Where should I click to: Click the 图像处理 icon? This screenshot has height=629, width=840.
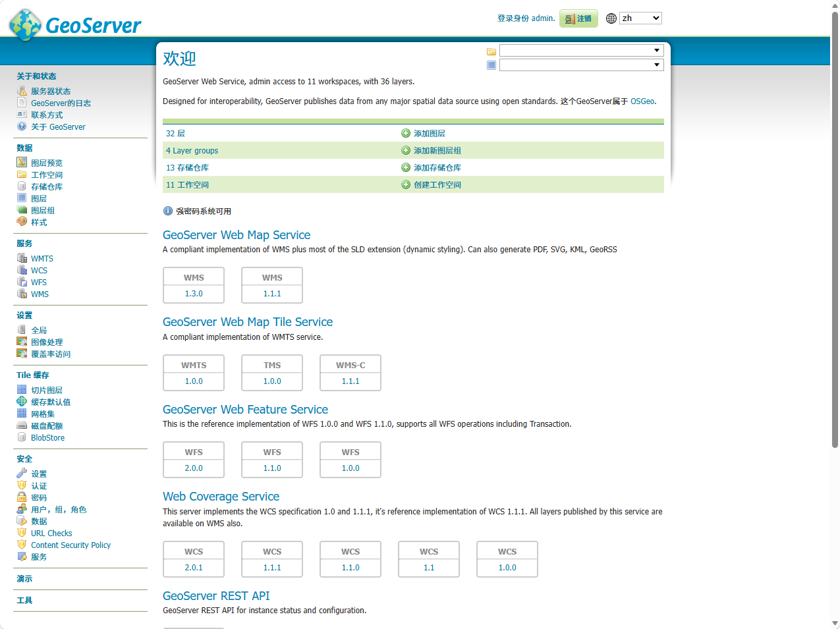(22, 342)
